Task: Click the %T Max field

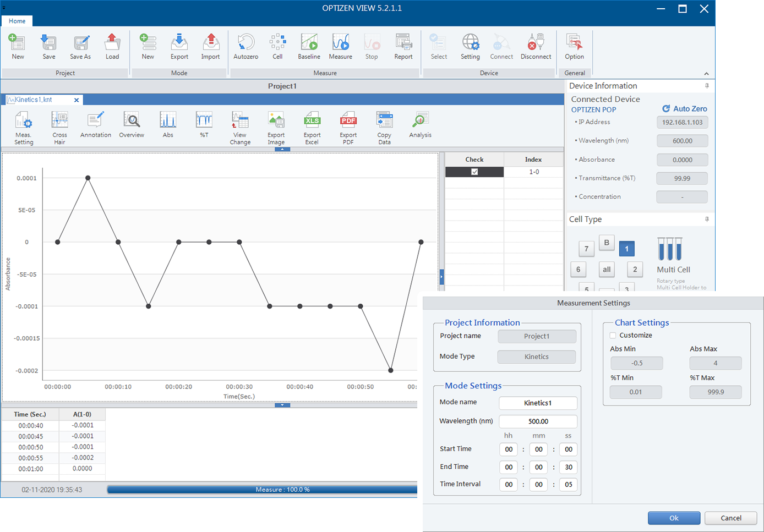Action: click(x=716, y=392)
